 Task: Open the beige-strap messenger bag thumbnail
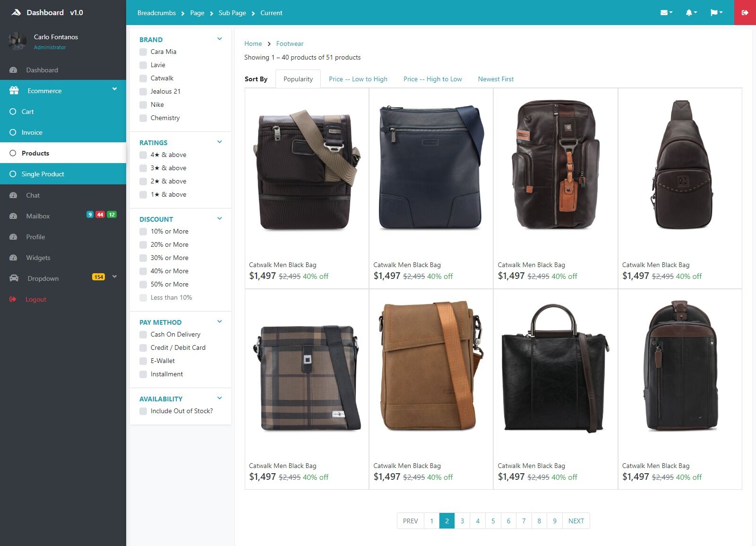307,171
